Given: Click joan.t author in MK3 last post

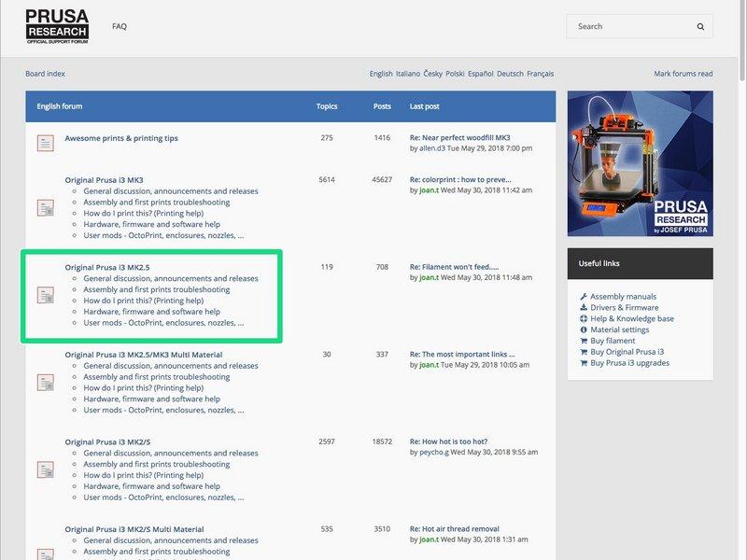Looking at the screenshot, I should (429, 190).
